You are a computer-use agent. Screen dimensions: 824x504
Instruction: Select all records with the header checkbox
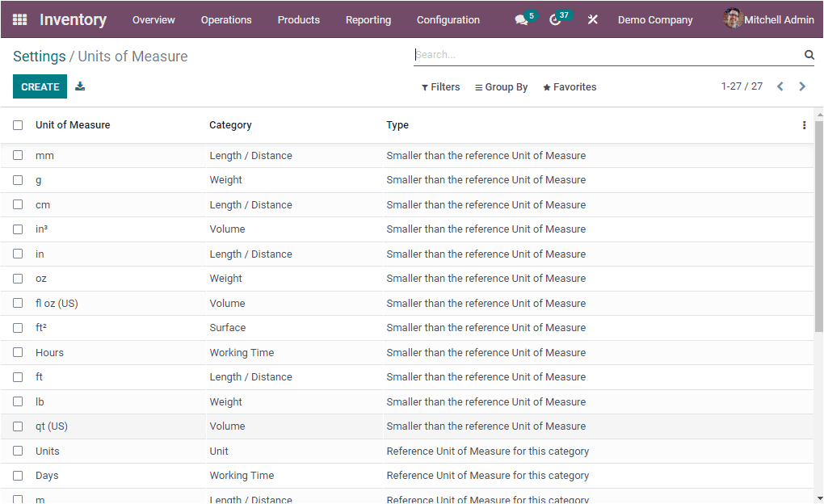click(18, 125)
